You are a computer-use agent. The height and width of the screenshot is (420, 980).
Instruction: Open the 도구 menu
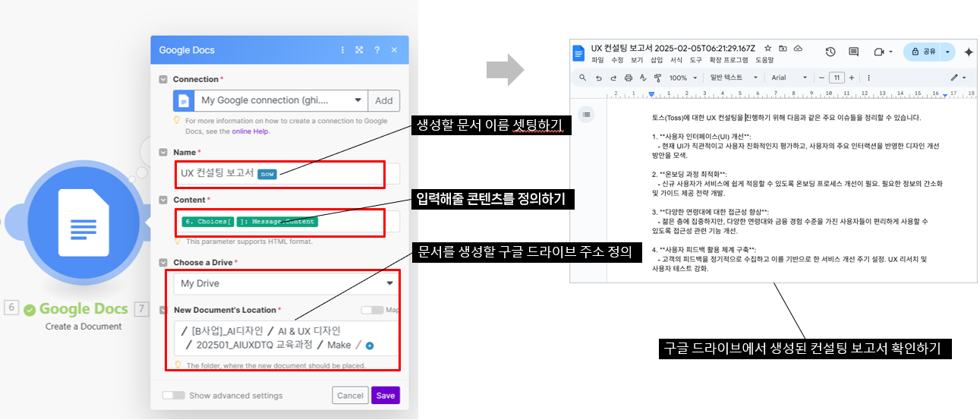pyautogui.click(x=696, y=60)
